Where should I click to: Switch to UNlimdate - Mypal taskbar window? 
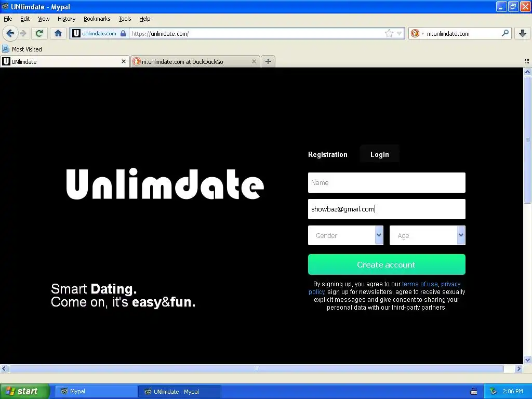(180, 392)
